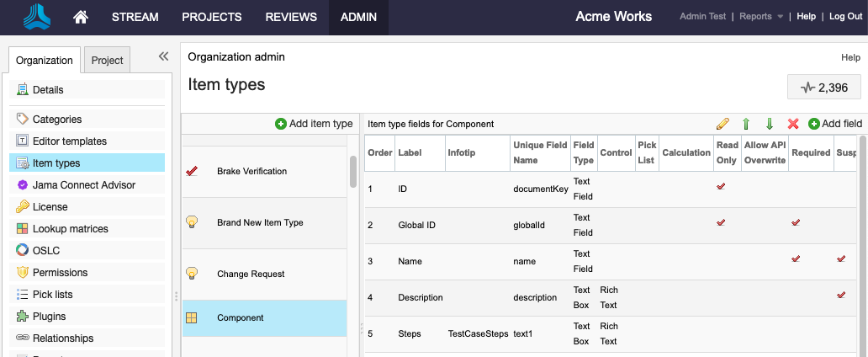Move field up with green arrow

[745, 124]
